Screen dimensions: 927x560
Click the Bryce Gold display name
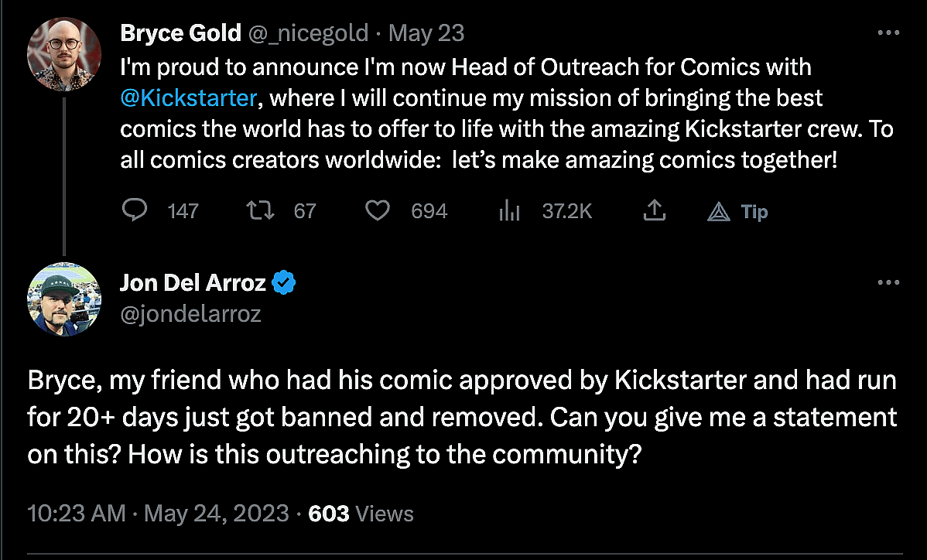click(x=180, y=33)
